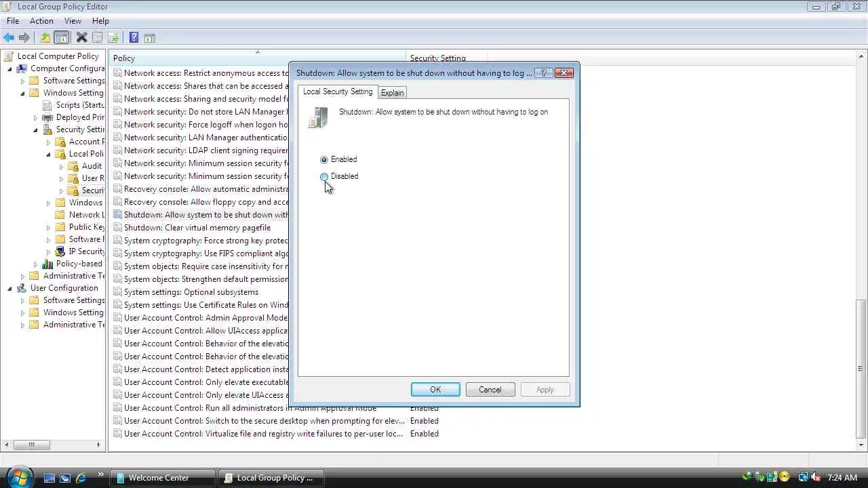Toggle the Show/Hide Action Pane icon
Viewport: 868px width, 488px height.
click(149, 38)
